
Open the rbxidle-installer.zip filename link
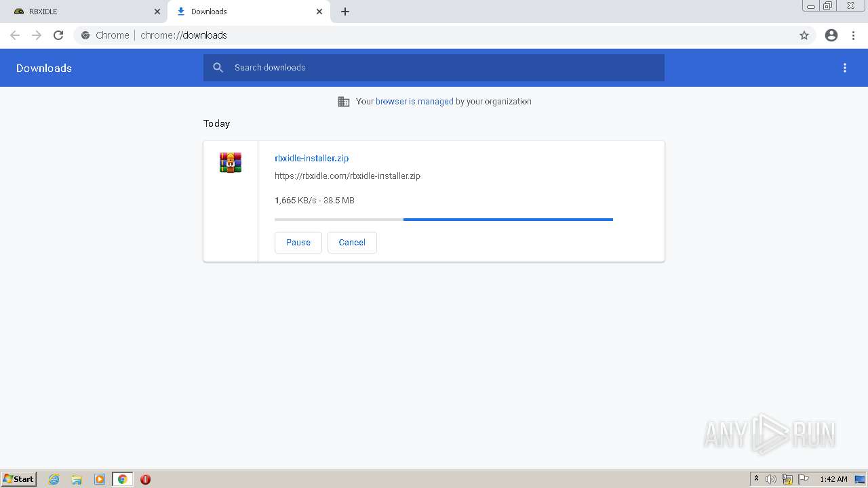(x=312, y=158)
